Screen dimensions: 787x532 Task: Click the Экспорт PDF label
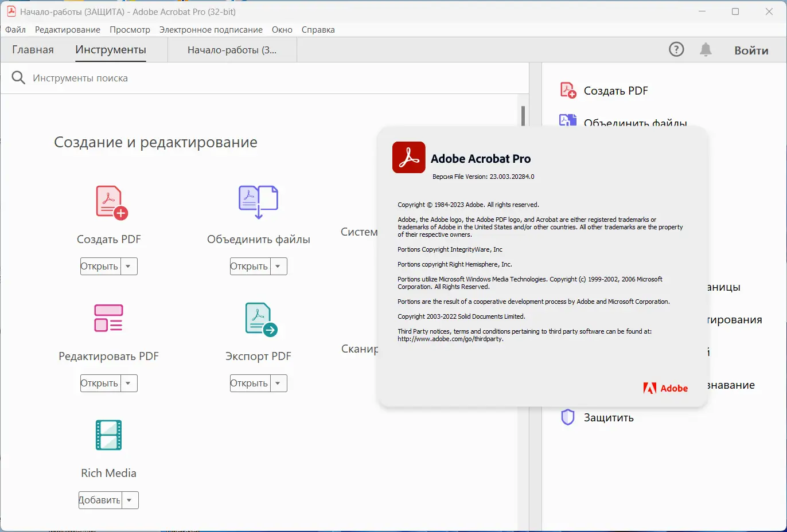(x=258, y=356)
